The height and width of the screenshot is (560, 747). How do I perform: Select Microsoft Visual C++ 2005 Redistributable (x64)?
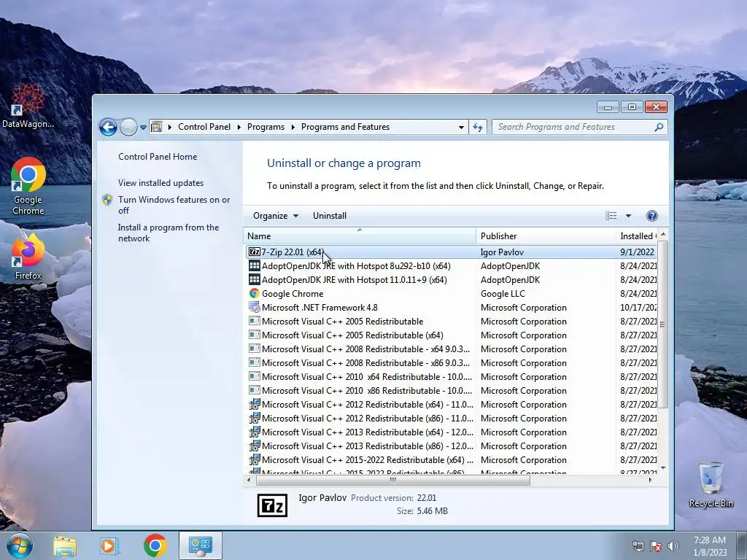coord(450,335)
